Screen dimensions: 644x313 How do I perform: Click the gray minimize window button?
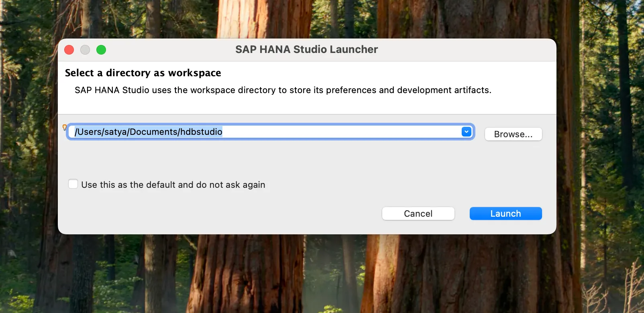coord(85,50)
